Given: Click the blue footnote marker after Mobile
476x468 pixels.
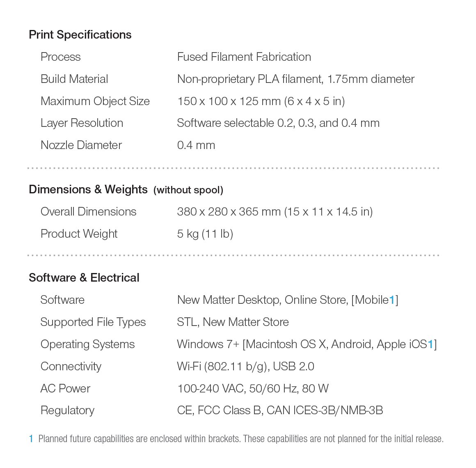Looking at the screenshot, I should click(392, 300).
